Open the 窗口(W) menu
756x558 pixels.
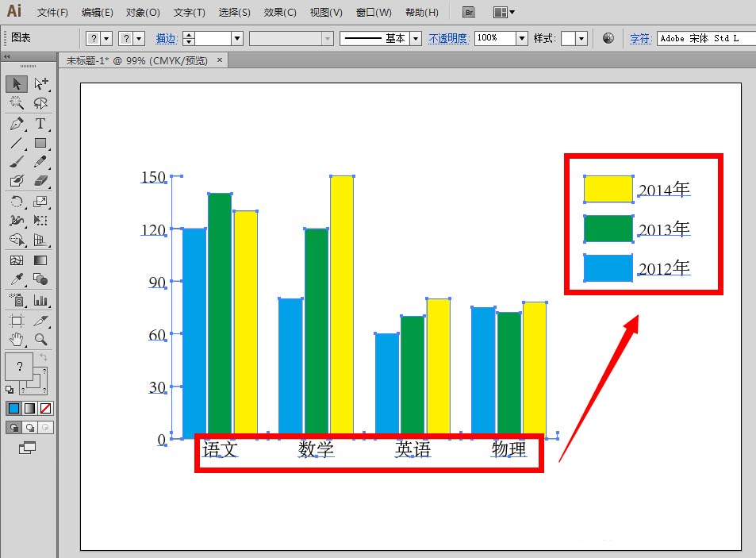[374, 12]
